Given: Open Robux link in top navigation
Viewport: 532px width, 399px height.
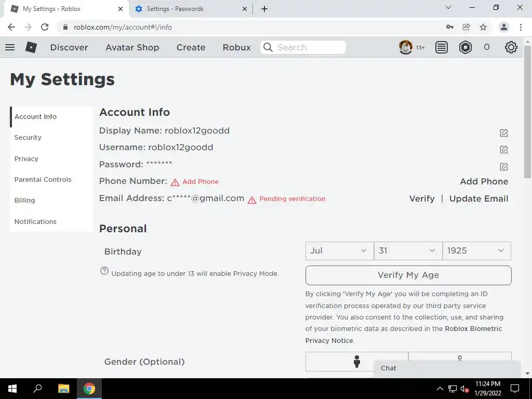Looking at the screenshot, I should pyautogui.click(x=236, y=47).
